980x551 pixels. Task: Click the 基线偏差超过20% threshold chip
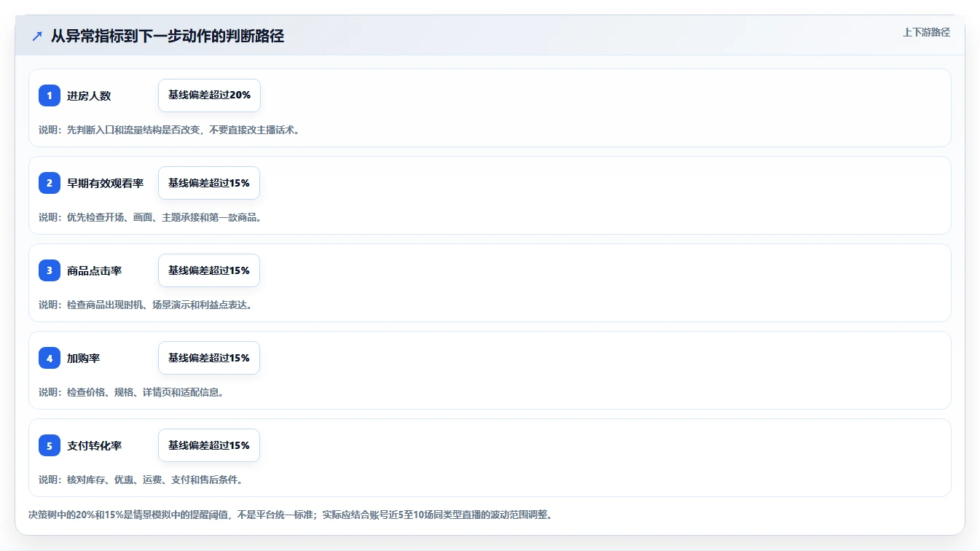(209, 95)
